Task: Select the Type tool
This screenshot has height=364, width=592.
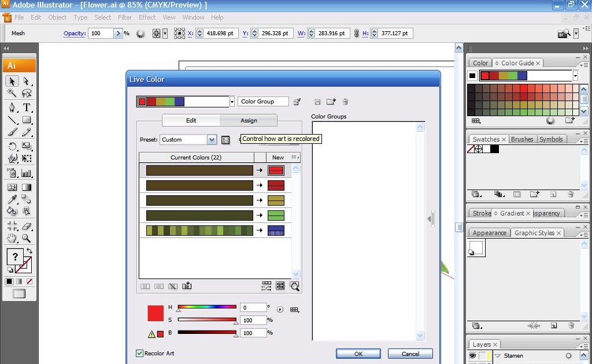Action: pos(26,107)
